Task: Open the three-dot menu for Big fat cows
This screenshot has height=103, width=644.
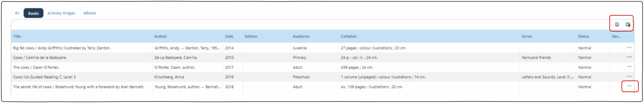Action: tap(629, 48)
